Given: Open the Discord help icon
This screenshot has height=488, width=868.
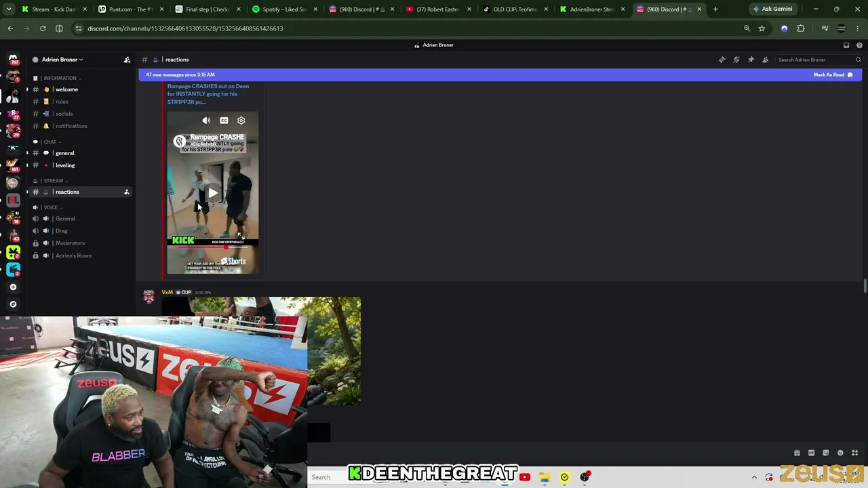Looking at the screenshot, I should tap(859, 45).
